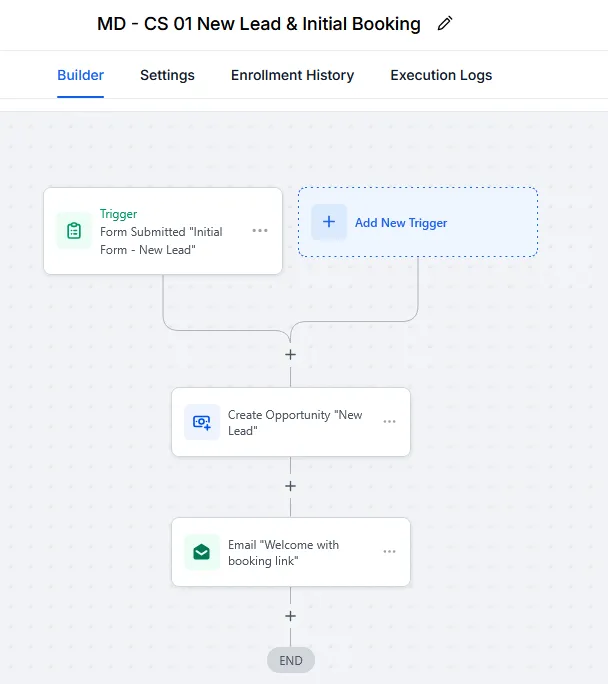Click the plus icon in Add New Trigger
Viewport: 608px width, 684px height.
click(329, 222)
